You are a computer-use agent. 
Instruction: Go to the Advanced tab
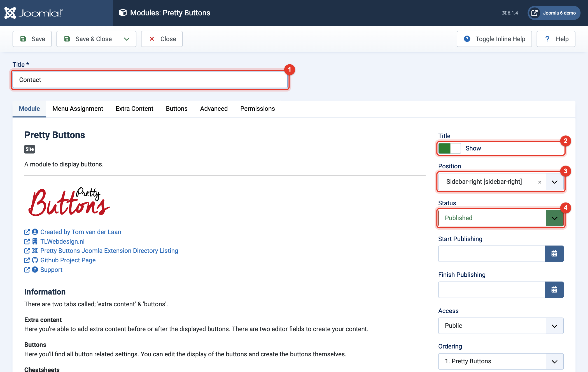[214, 109]
